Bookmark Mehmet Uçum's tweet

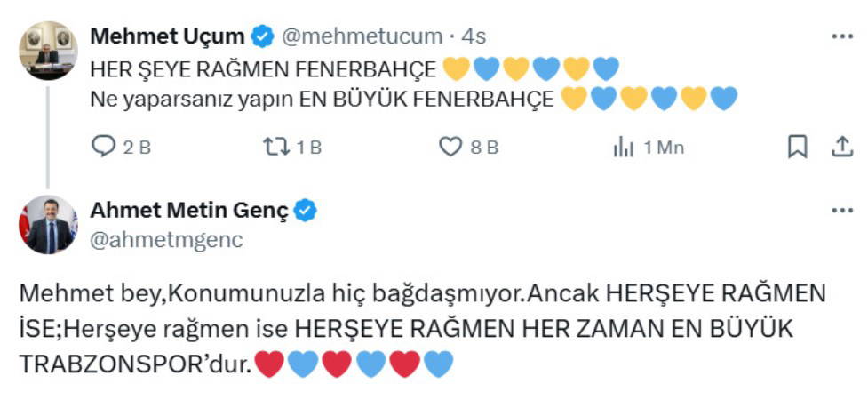[x=798, y=147]
